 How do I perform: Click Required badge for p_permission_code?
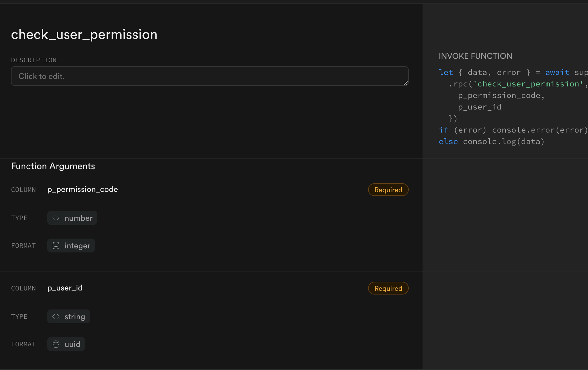388,190
